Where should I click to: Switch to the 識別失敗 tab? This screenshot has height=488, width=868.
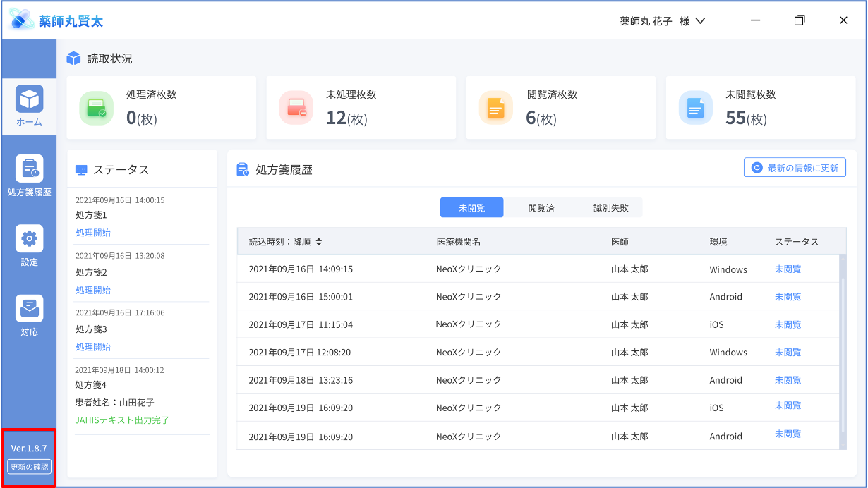click(x=610, y=207)
